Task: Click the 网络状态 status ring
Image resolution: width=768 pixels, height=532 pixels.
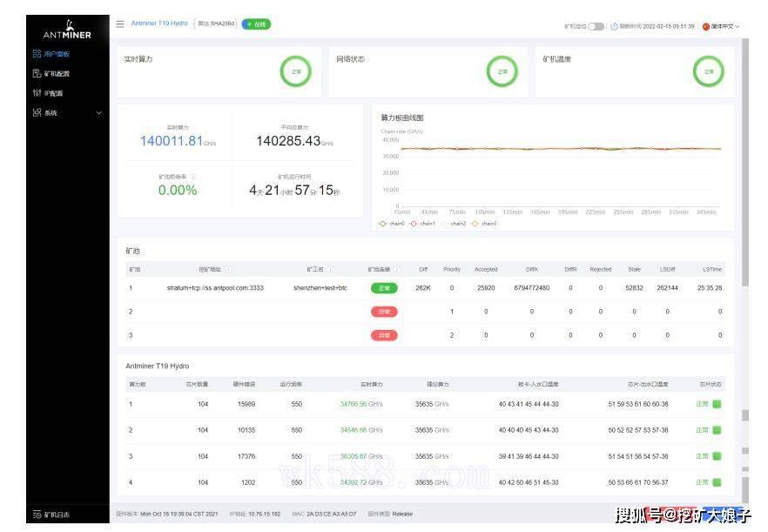Action: click(x=502, y=71)
